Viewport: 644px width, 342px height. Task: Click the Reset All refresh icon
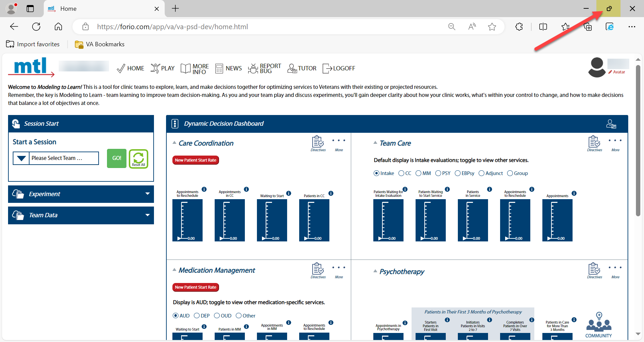pyautogui.click(x=139, y=159)
